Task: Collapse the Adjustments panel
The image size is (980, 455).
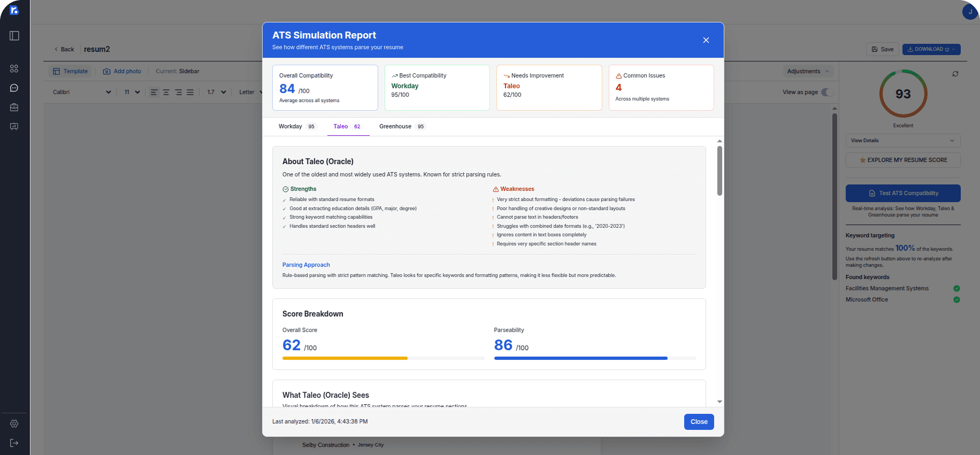Action: [x=808, y=71]
